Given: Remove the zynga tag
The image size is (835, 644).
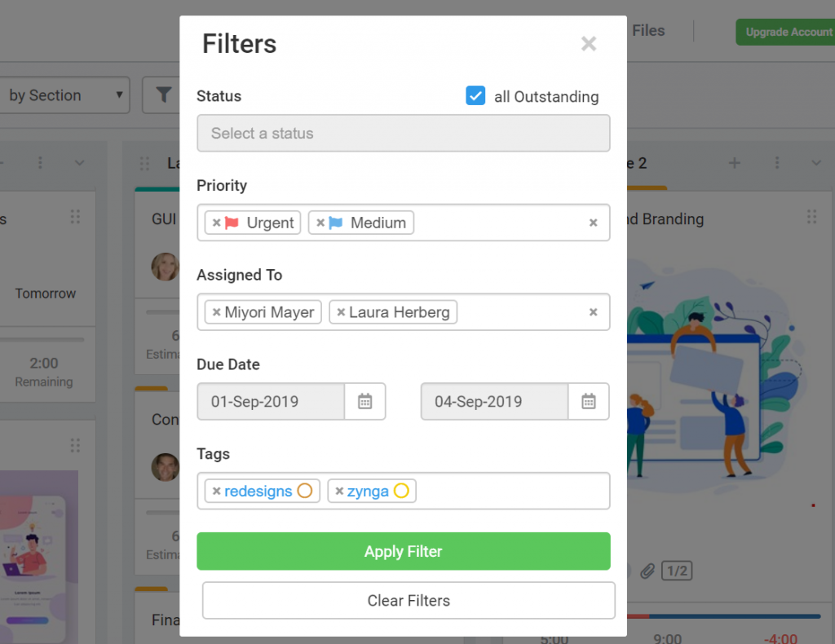Looking at the screenshot, I should (x=341, y=491).
